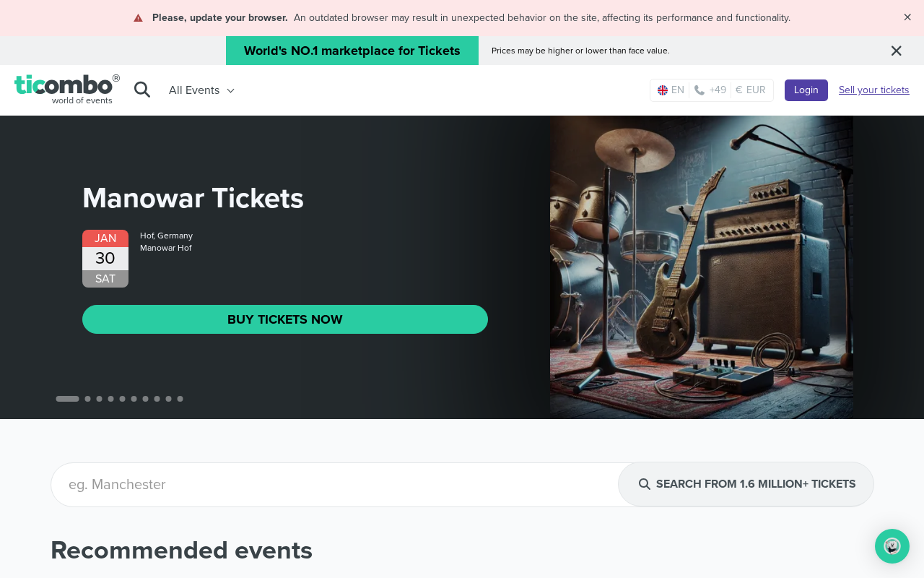Screen dimensions: 924x578
Task: Click the Login button
Action: 806,90
